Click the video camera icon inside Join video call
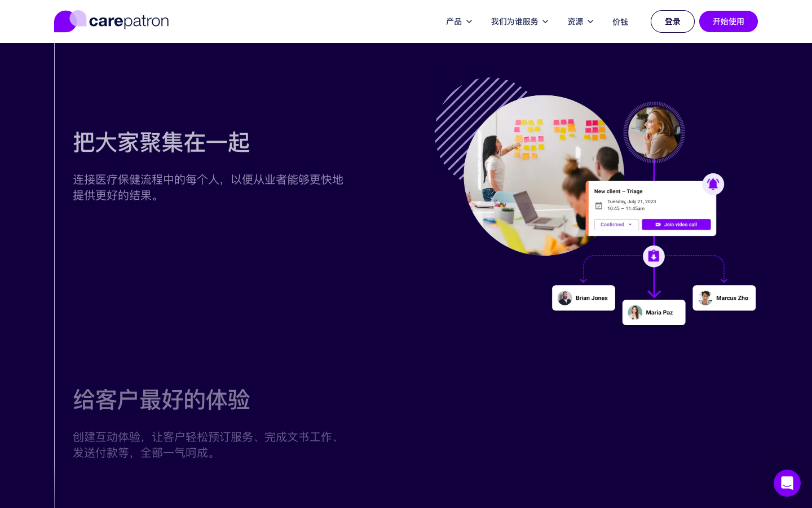 pyautogui.click(x=658, y=224)
